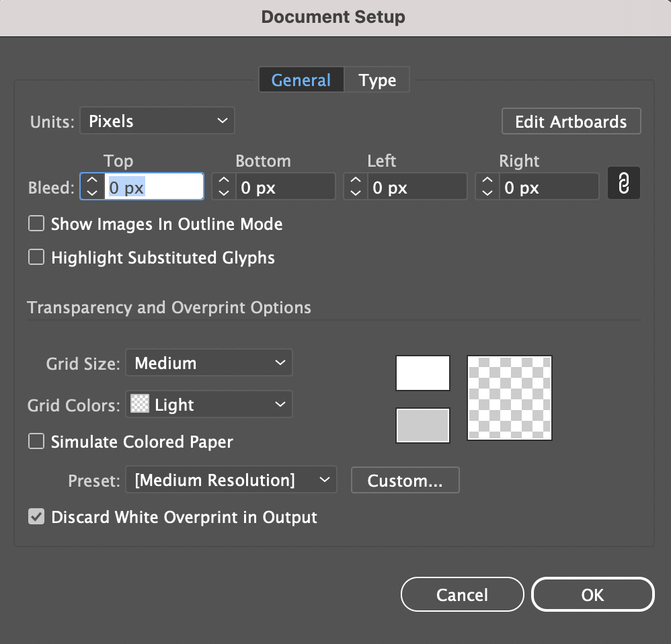Enable Show Images In Outline Mode
Image resolution: width=671 pixels, height=644 pixels.
[x=36, y=223]
